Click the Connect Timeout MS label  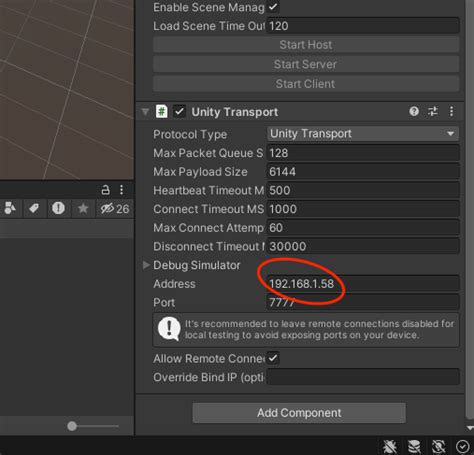point(209,209)
